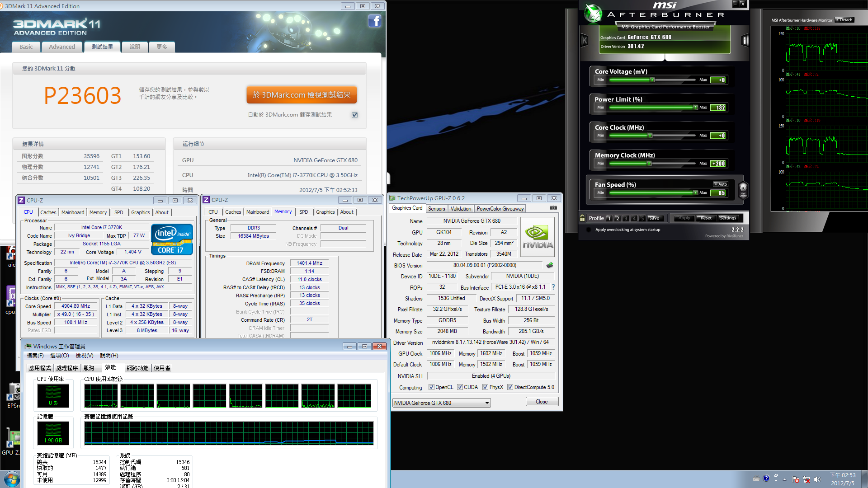Screen dimensions: 868x488
Task: Click Close button in GPU-Z
Action: point(542,402)
